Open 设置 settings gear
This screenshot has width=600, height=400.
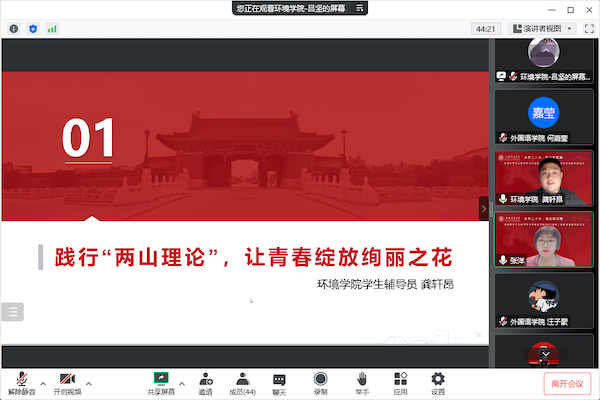[437, 383]
